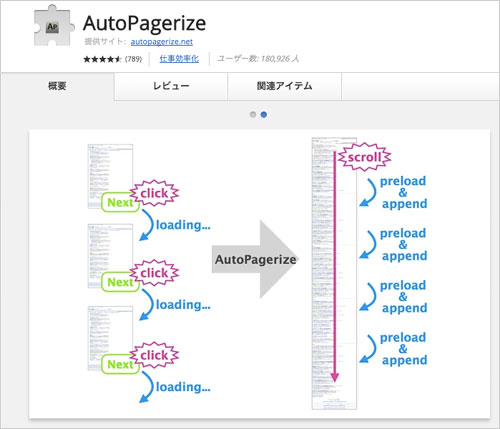Viewport: 500px width, 429px height.
Task: Select the 概要 tab
Action: tap(57, 86)
